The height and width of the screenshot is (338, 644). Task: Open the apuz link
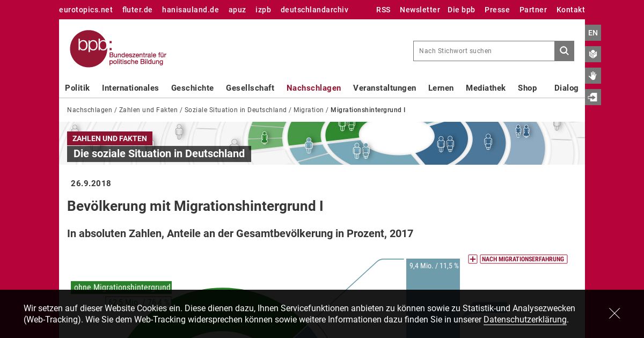click(237, 10)
